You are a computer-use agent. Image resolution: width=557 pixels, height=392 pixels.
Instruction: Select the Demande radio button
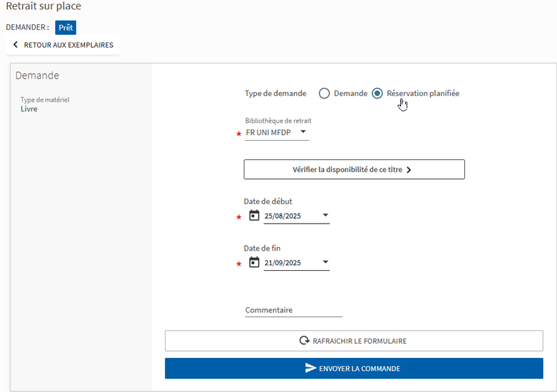click(x=324, y=93)
